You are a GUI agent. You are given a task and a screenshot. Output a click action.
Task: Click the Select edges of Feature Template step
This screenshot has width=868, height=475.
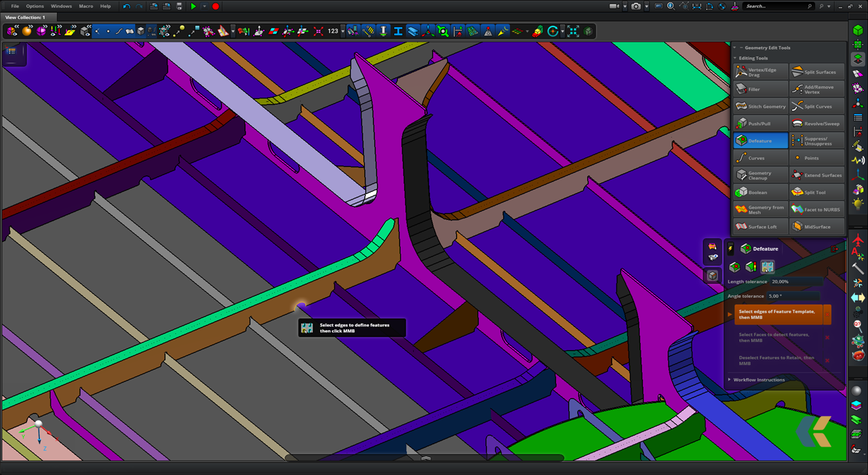(778, 313)
